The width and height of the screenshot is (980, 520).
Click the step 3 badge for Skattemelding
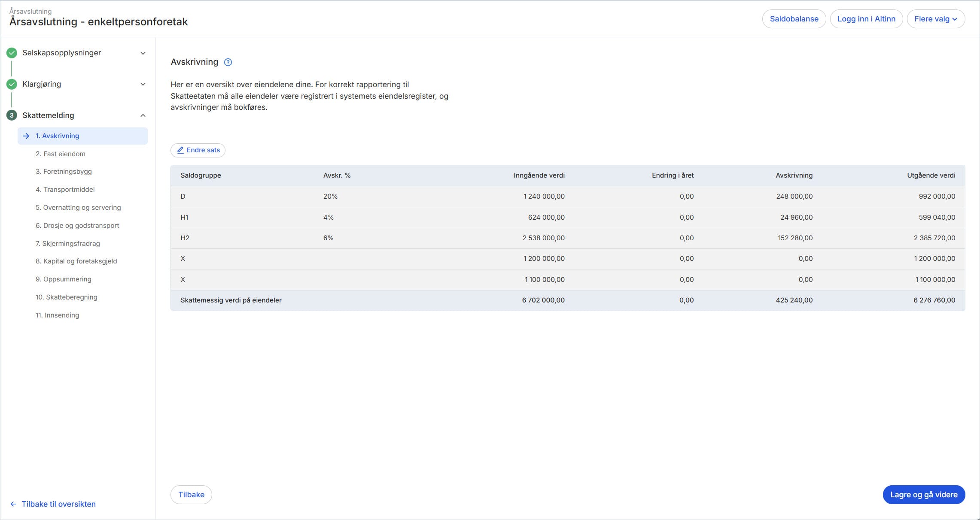tap(12, 115)
